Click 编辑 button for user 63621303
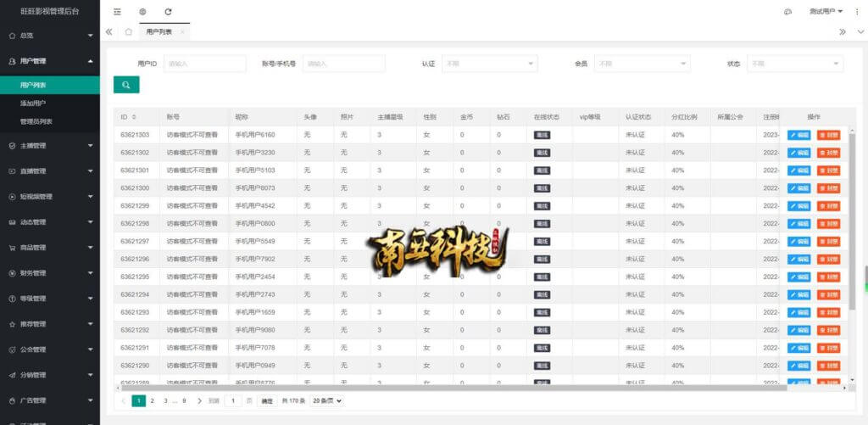 pos(798,135)
